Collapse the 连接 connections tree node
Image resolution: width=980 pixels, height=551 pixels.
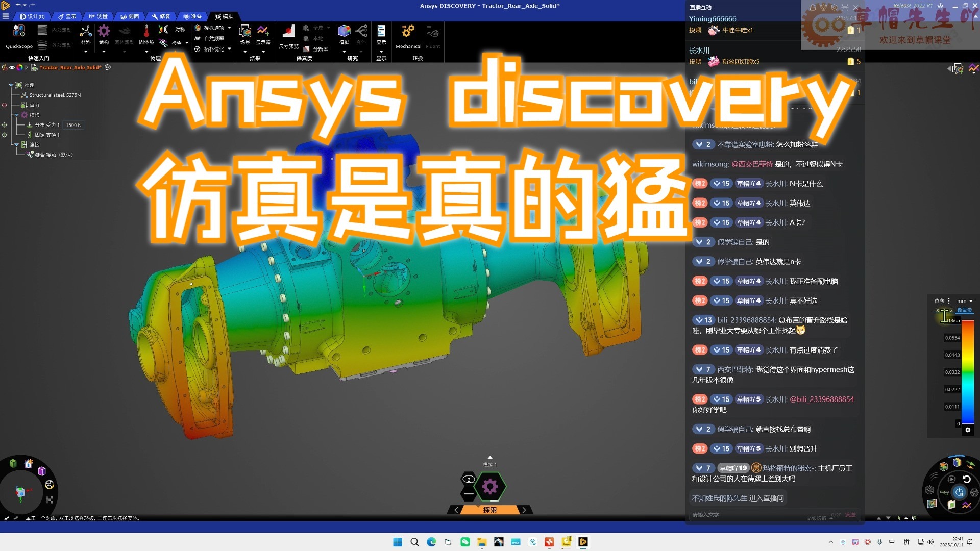coord(16,145)
